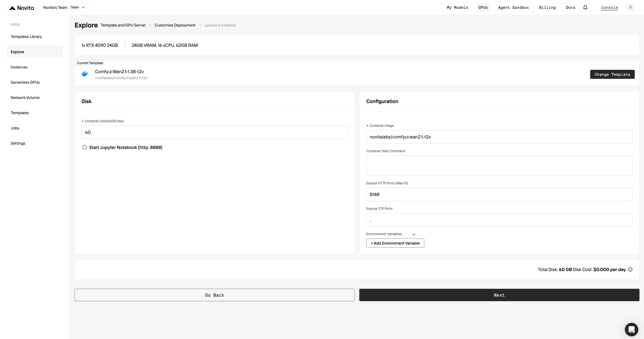Open Docs in top navigation
The height and width of the screenshot is (339, 644).
click(571, 8)
